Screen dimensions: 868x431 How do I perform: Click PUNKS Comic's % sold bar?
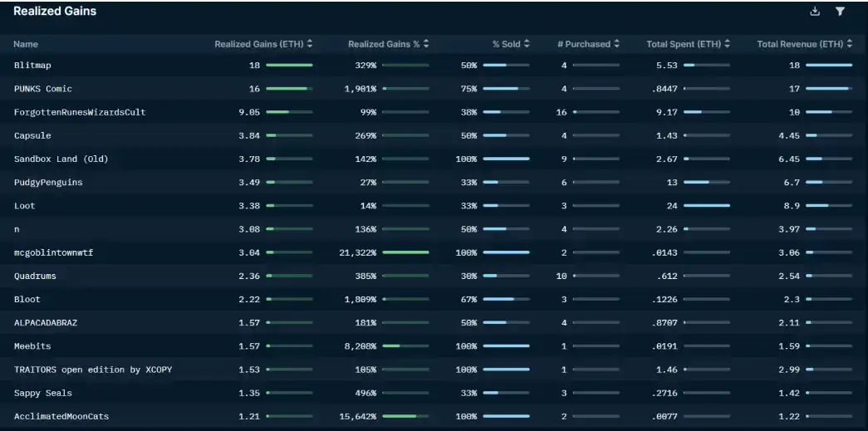click(506, 89)
